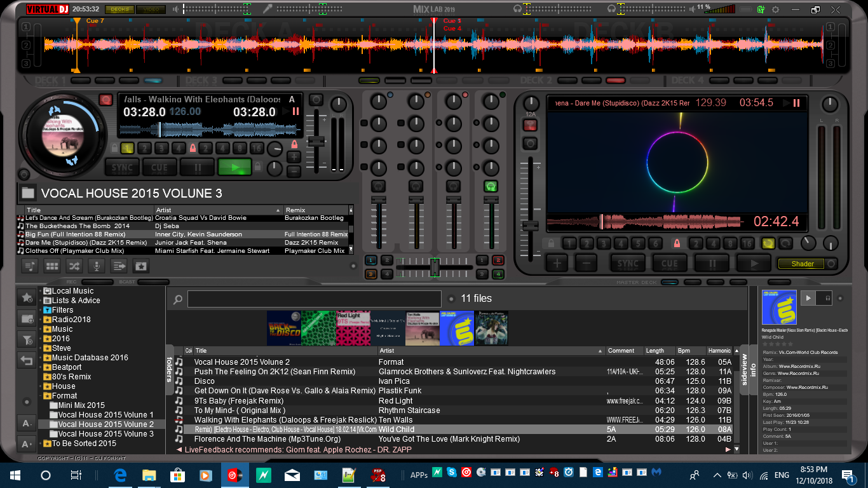Click the reloop arrow icon on deck B
Image resolution: width=868 pixels, height=488 pixels.
pyautogui.click(x=785, y=243)
